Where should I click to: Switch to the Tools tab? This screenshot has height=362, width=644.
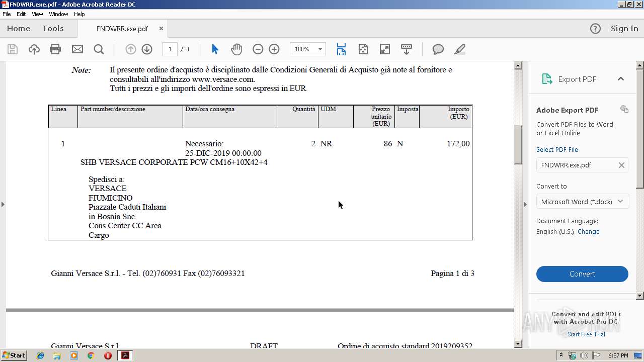coord(53,29)
